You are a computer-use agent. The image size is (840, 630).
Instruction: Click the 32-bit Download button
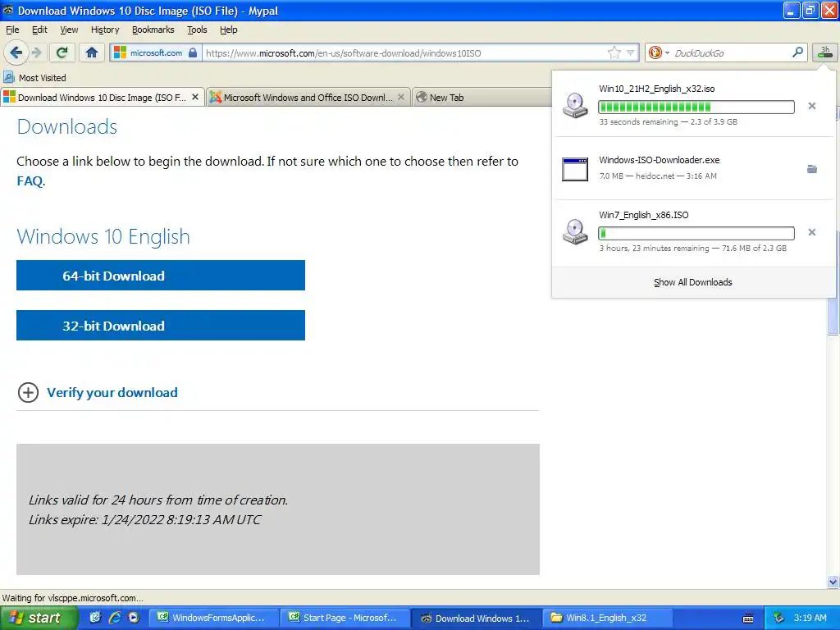[161, 325]
